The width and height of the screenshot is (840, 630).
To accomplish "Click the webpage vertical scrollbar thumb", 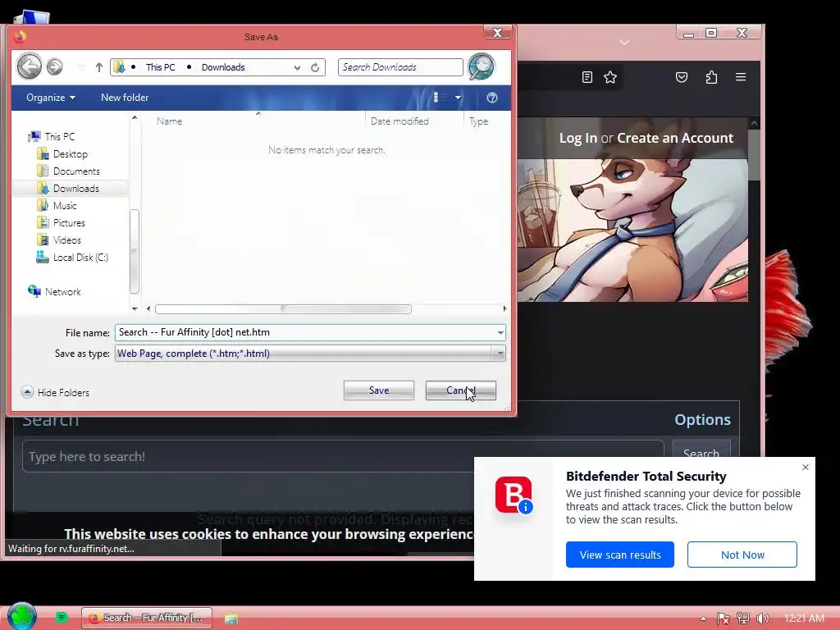I will point(754,155).
